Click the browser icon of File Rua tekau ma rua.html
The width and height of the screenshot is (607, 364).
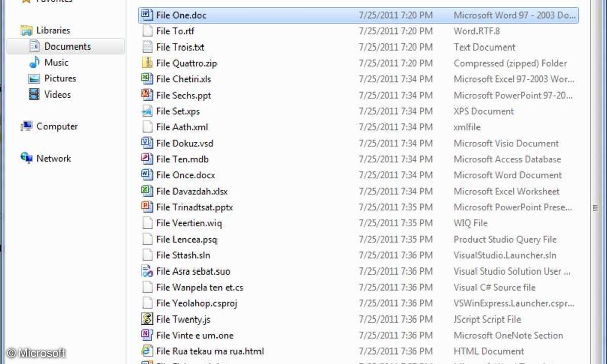click(x=147, y=351)
